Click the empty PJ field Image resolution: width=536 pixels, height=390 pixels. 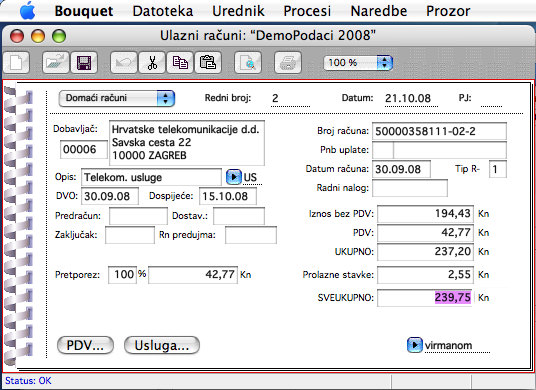click(x=491, y=99)
